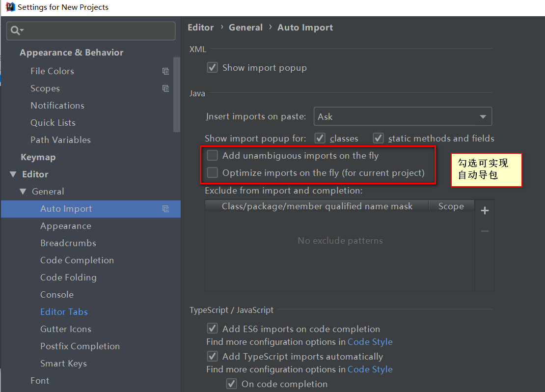Click the plus icon to add exclude pattern

click(485, 210)
